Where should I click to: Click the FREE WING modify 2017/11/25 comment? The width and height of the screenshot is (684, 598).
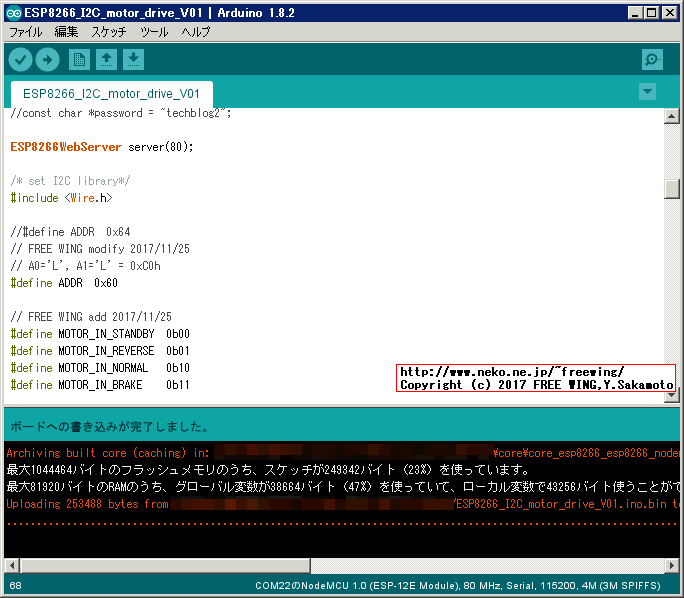[x=100, y=249]
